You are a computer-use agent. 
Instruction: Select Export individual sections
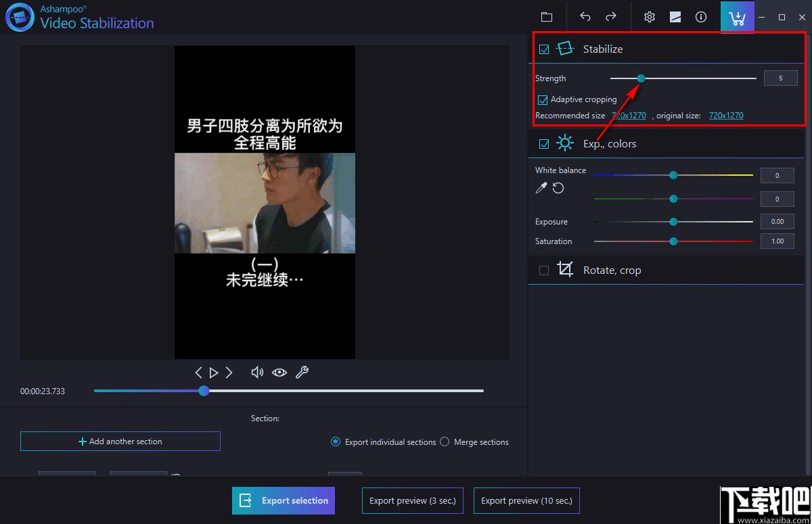point(336,442)
